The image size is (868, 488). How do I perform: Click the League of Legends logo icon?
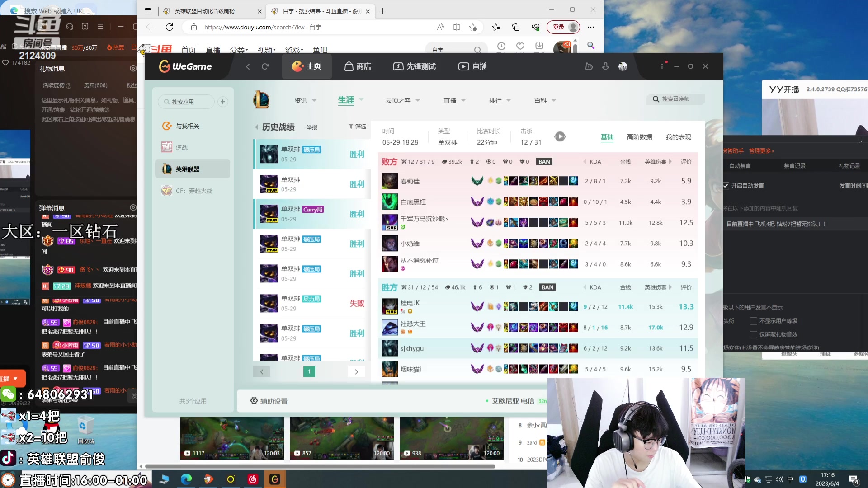pos(261,100)
